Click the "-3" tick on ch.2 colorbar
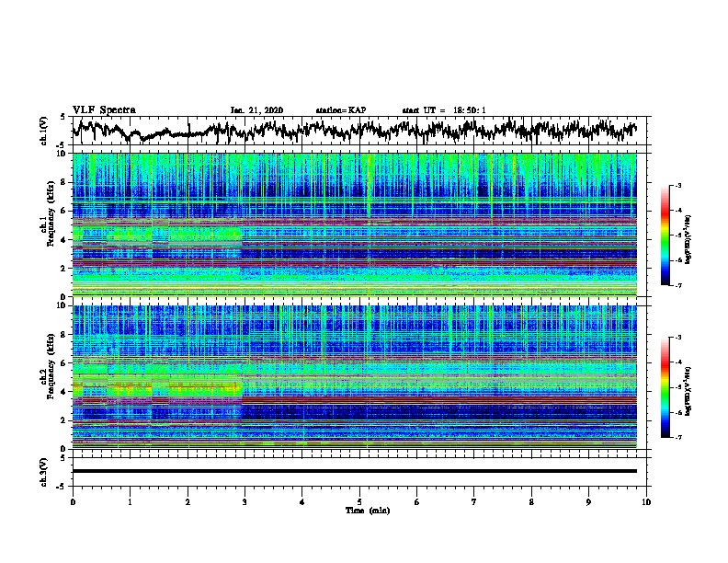The height and width of the screenshot is (563, 728). [678, 338]
